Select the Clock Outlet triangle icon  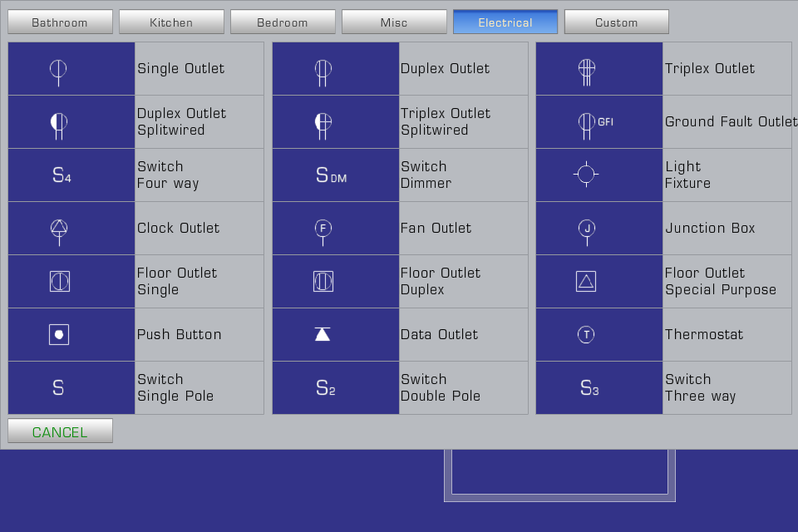[58, 229]
